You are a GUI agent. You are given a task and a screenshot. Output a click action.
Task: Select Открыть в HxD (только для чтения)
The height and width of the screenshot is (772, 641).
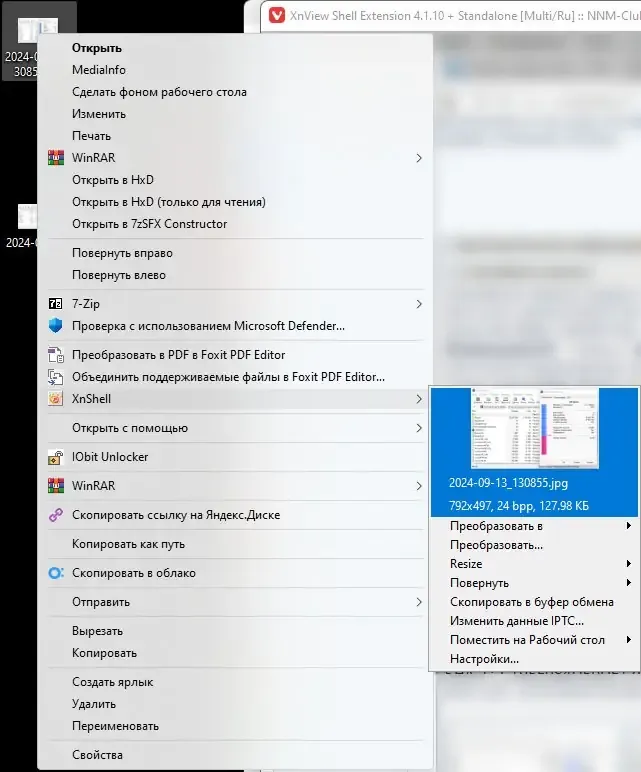pyautogui.click(x=235, y=202)
